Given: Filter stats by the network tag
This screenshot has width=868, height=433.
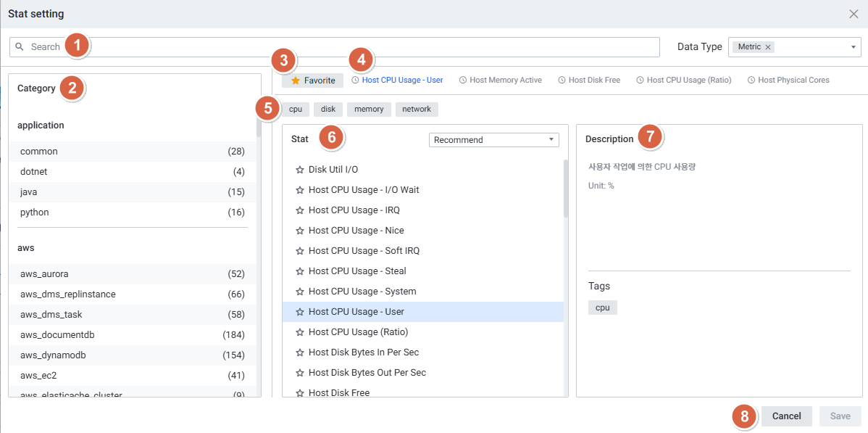Looking at the screenshot, I should tap(417, 110).
